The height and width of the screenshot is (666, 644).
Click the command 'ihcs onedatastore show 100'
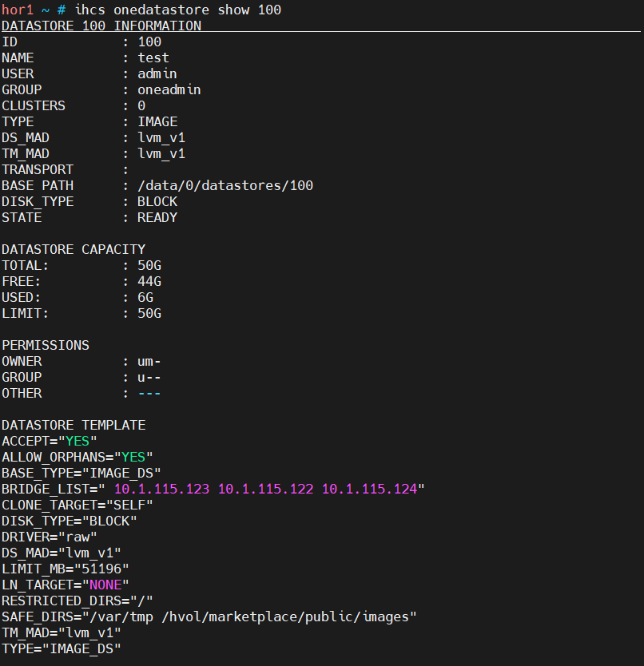pyautogui.click(x=178, y=10)
